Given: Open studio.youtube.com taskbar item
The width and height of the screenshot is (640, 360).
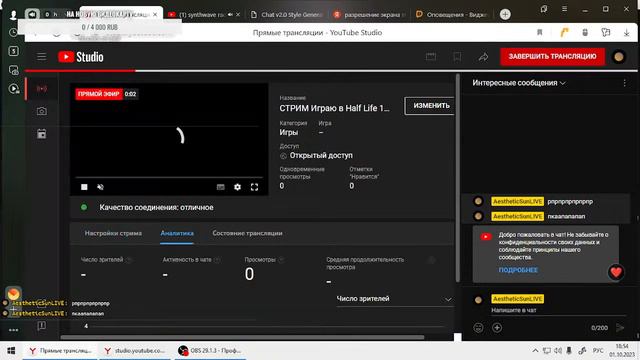Looking at the screenshot, I should 135,351.
